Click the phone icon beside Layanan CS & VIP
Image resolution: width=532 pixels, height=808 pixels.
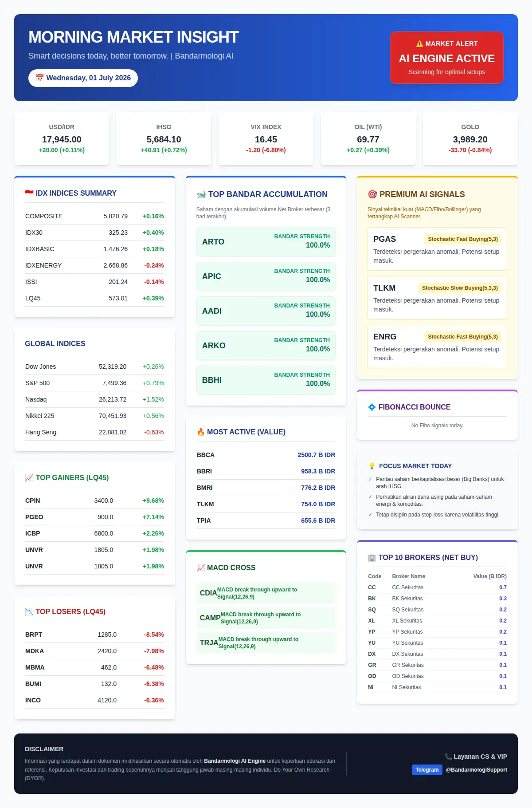[x=448, y=757]
